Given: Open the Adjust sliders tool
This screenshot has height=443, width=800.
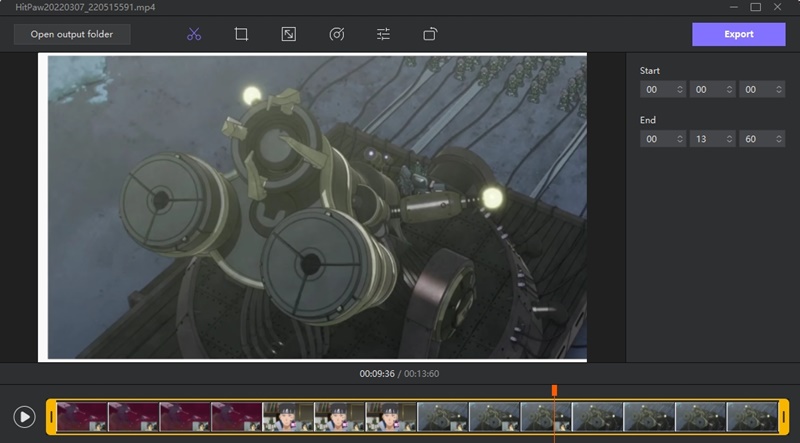Looking at the screenshot, I should click(383, 34).
